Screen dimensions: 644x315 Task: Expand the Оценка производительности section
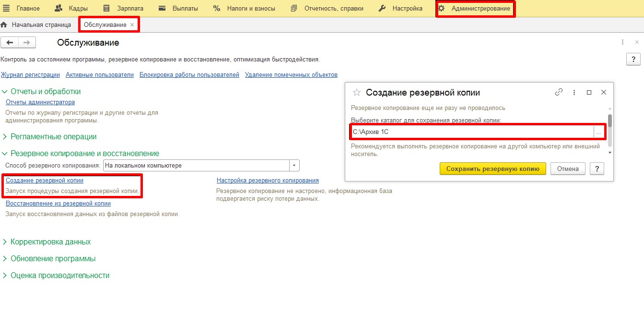pyautogui.click(x=5, y=275)
